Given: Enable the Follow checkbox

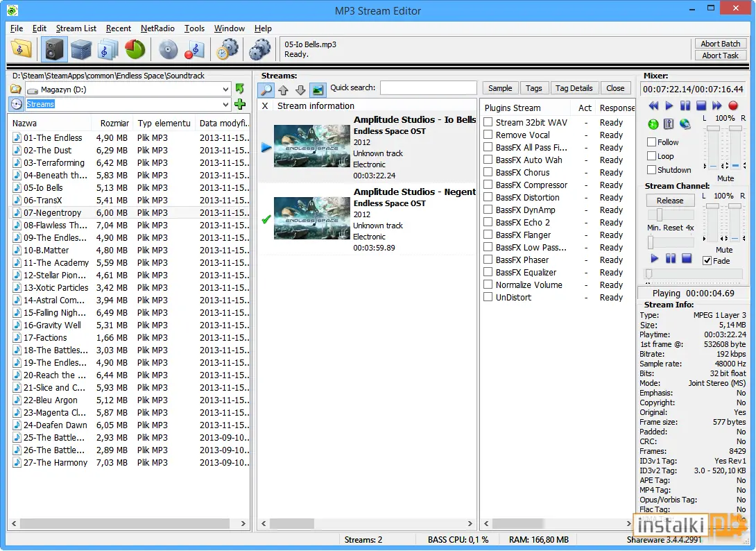Looking at the screenshot, I should [651, 142].
